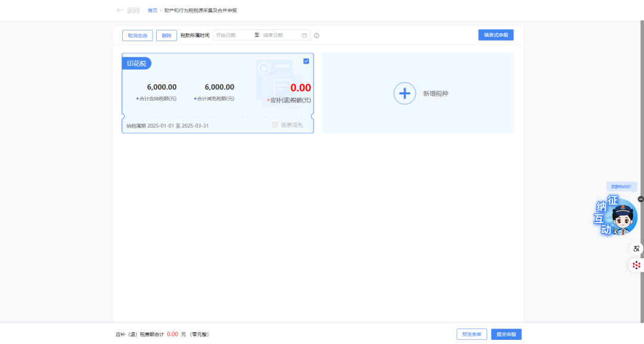
Task: Click the 预览表单 button
Action: tap(472, 334)
